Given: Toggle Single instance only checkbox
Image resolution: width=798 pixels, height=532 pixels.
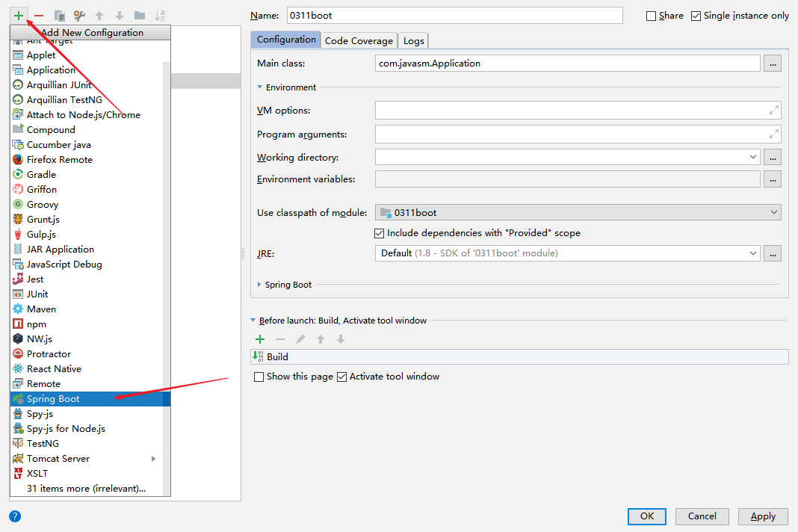Looking at the screenshot, I should [696, 16].
